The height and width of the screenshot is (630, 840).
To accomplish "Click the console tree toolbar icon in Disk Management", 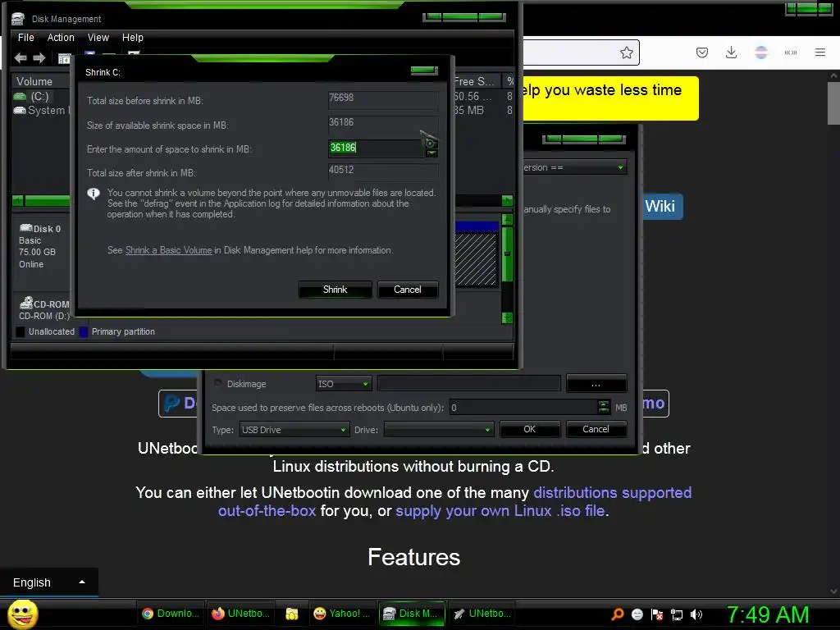I will click(64, 58).
